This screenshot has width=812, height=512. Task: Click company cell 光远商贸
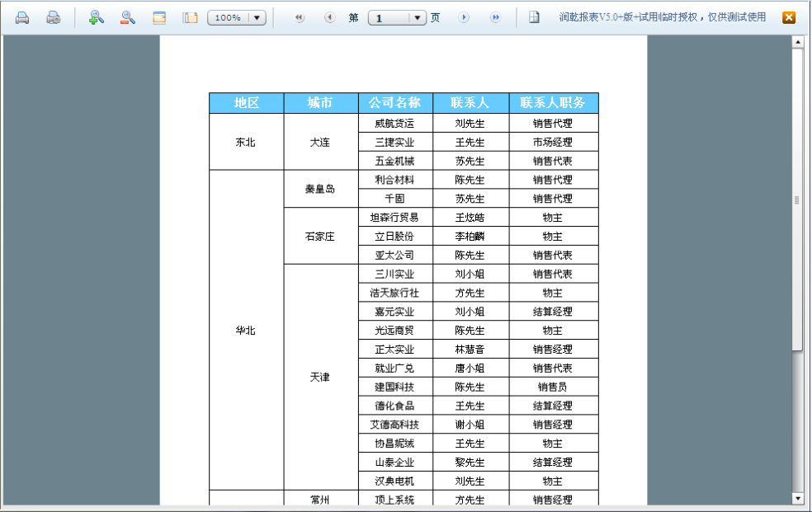(395, 331)
